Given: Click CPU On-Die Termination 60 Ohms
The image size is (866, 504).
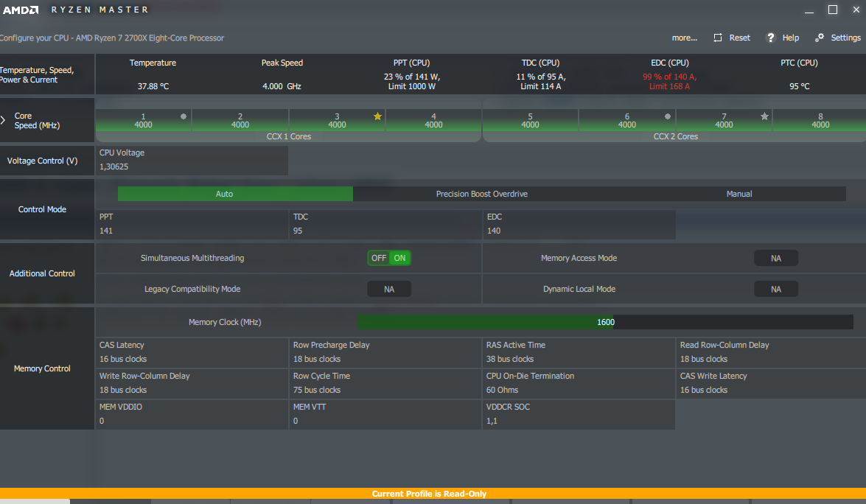Looking at the screenshot, I should tap(579, 383).
